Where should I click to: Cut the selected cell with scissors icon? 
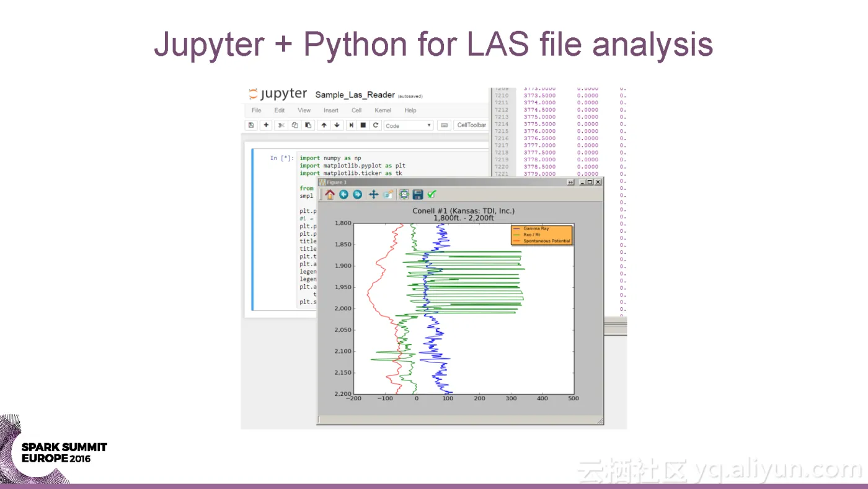tap(281, 125)
